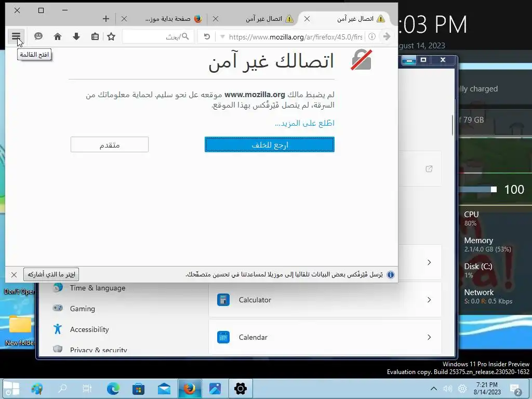Click the Calendar app icon in Settings
The height and width of the screenshot is (399, 532).
coord(223,337)
